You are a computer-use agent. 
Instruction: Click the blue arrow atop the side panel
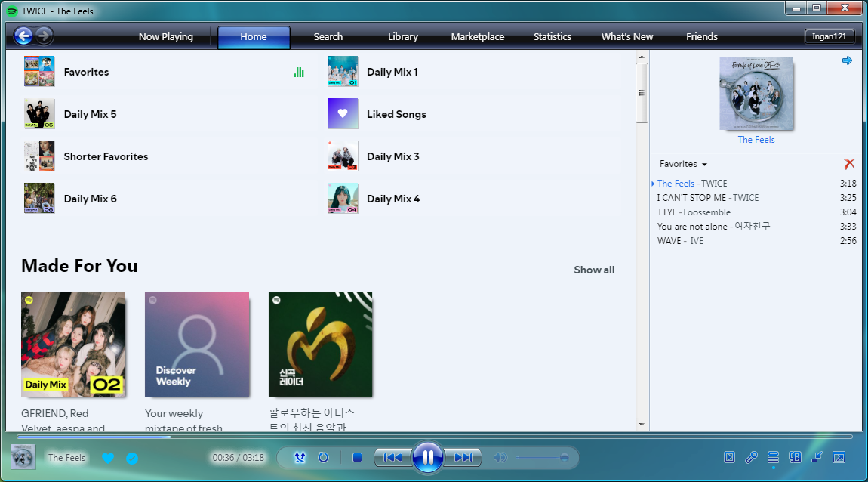click(847, 60)
